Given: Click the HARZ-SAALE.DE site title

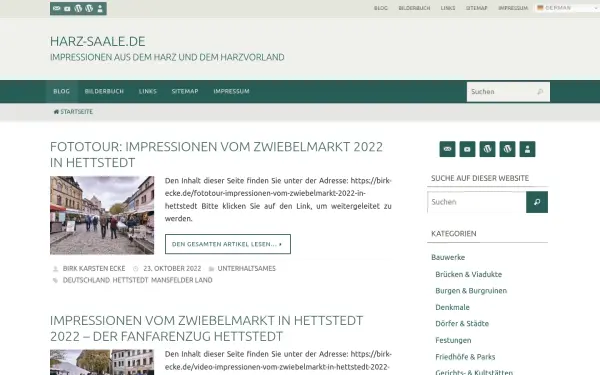Looking at the screenshot, I should [x=98, y=41].
